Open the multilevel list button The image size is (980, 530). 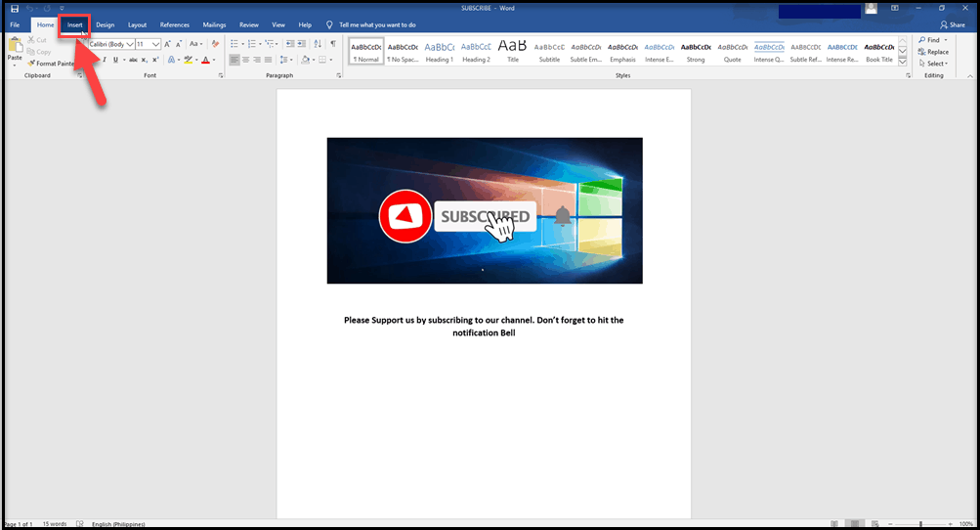point(270,44)
